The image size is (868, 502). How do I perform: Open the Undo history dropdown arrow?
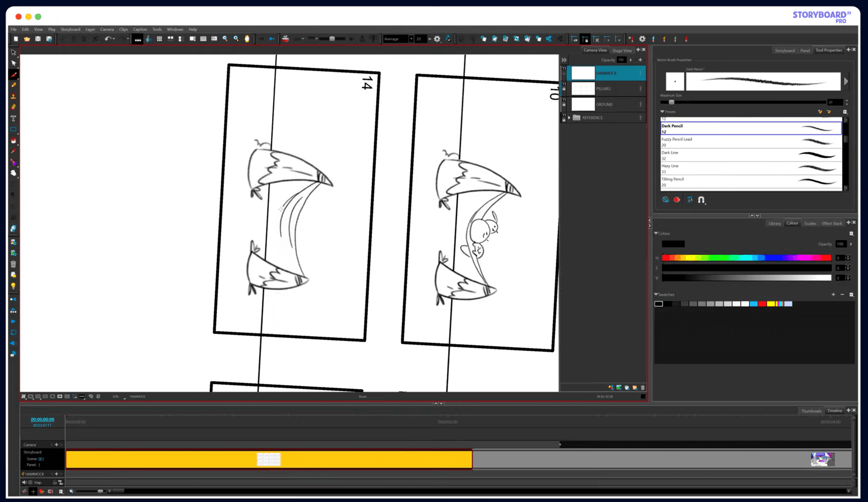click(x=114, y=39)
